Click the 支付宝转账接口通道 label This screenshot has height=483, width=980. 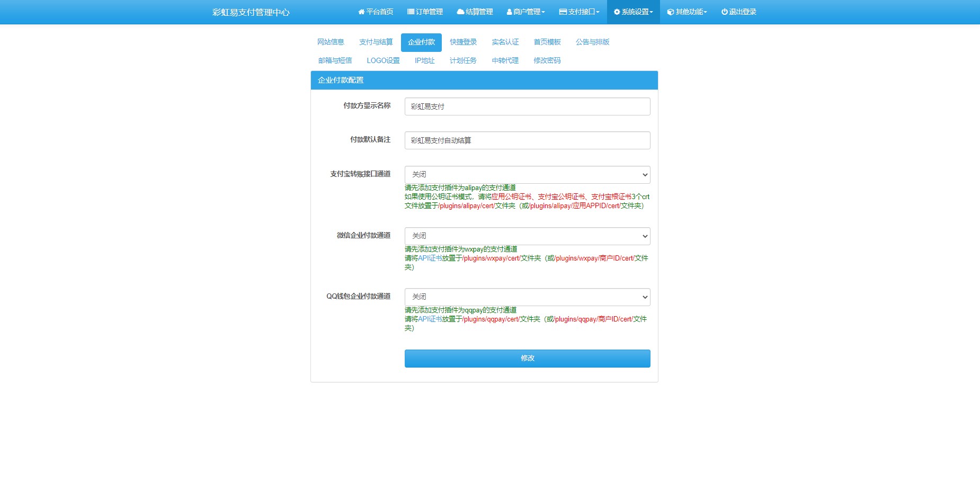click(x=360, y=174)
